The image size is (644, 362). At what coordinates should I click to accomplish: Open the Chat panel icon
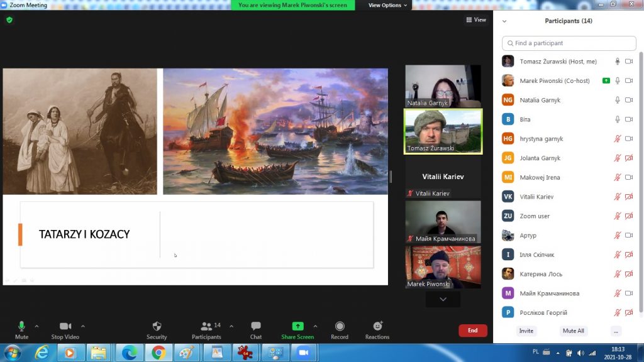coord(255,327)
